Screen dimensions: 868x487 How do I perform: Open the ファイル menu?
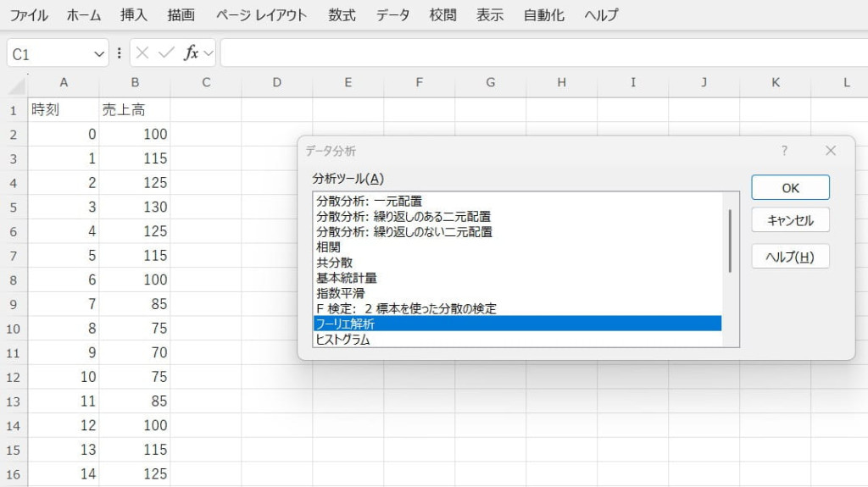28,15
